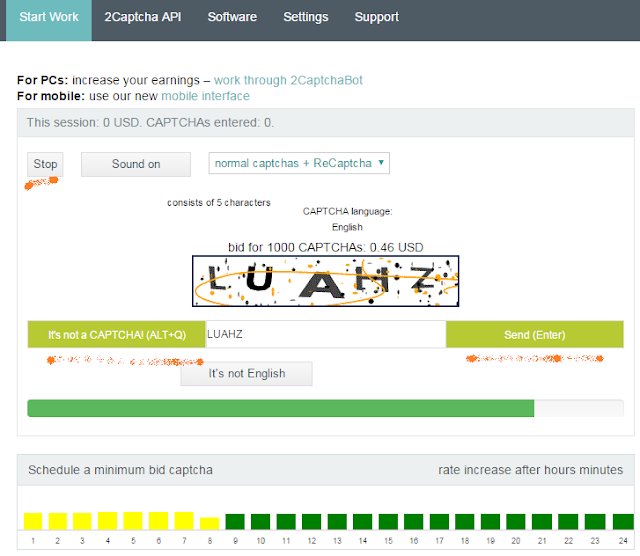The height and width of the screenshot is (556, 640).
Task: Follow the work through 2CaptchaBot link
Action: [288, 80]
